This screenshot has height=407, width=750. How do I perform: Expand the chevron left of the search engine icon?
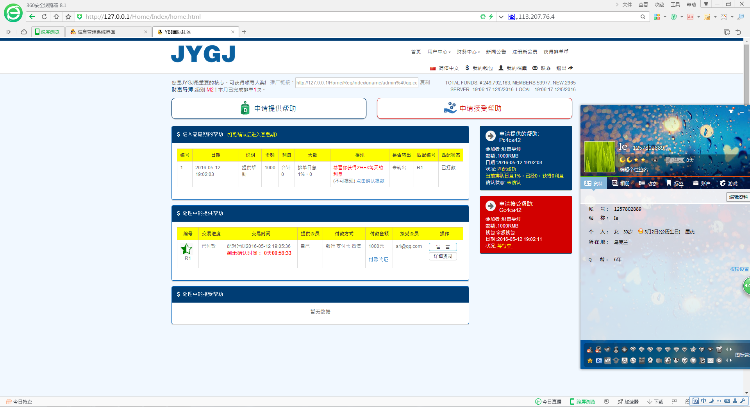501,16
